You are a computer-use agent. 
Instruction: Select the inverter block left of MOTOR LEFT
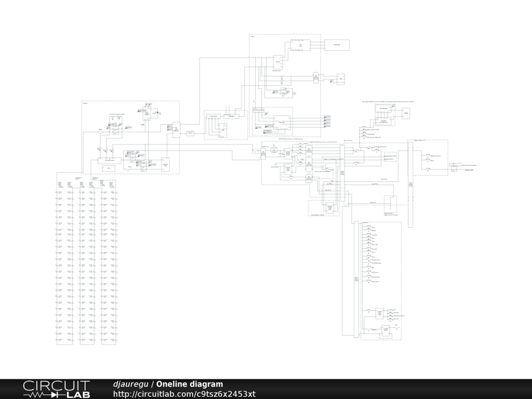click(300, 46)
